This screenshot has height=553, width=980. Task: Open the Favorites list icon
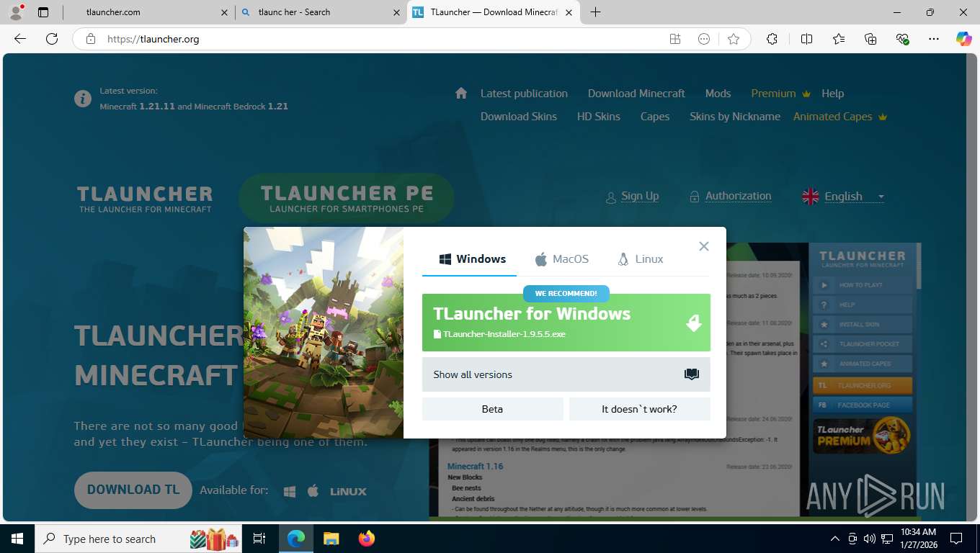point(839,39)
